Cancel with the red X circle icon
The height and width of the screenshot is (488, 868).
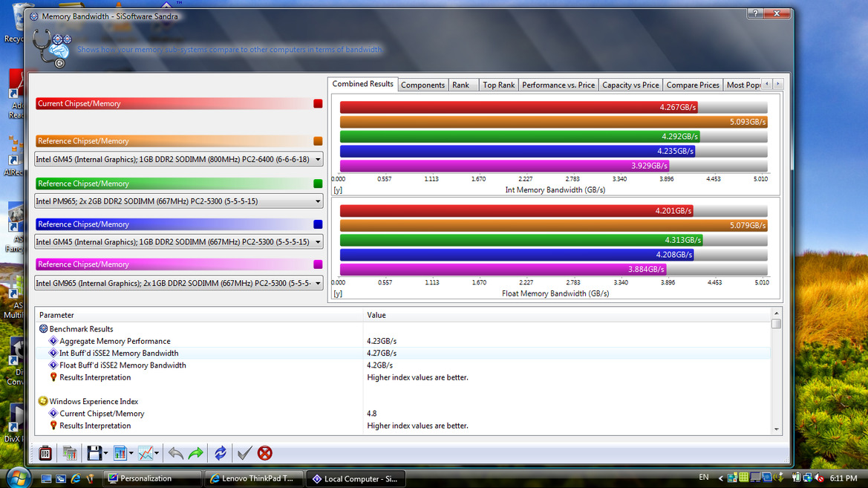(x=264, y=453)
